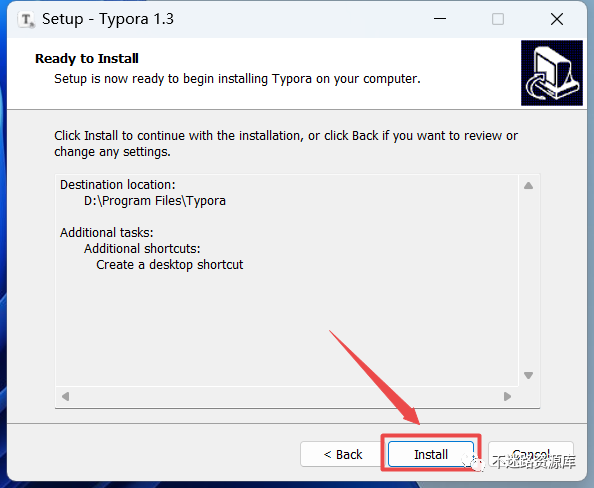Click the summary box scroll up arrow
This screenshot has width=594, height=488.
click(528, 185)
